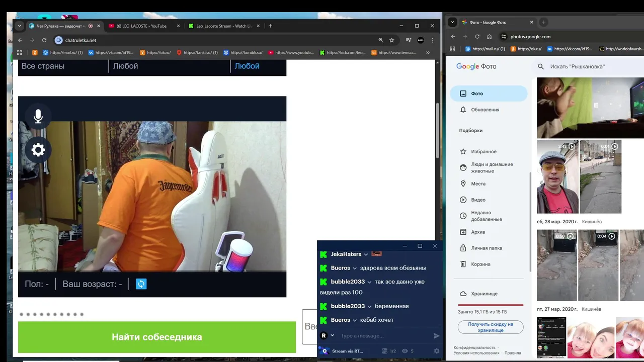Click the viewers eye icon in chat
The image size is (644, 362).
405,351
